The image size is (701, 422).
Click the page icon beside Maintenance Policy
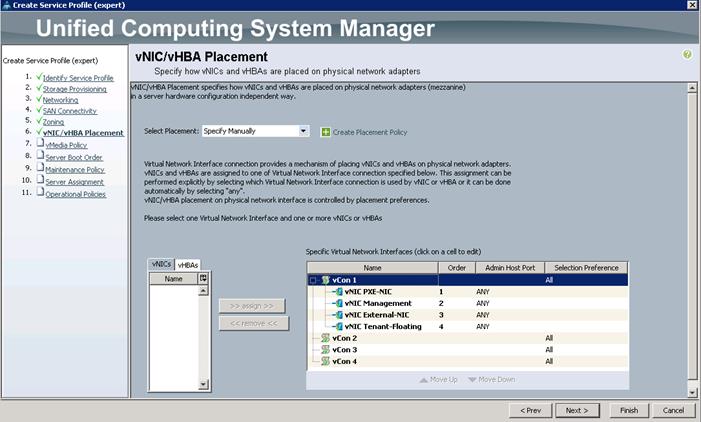40,168
